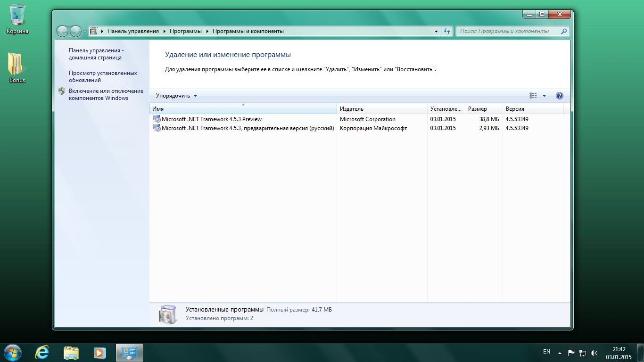Click the 2,93 МБ size cell

(x=489, y=128)
